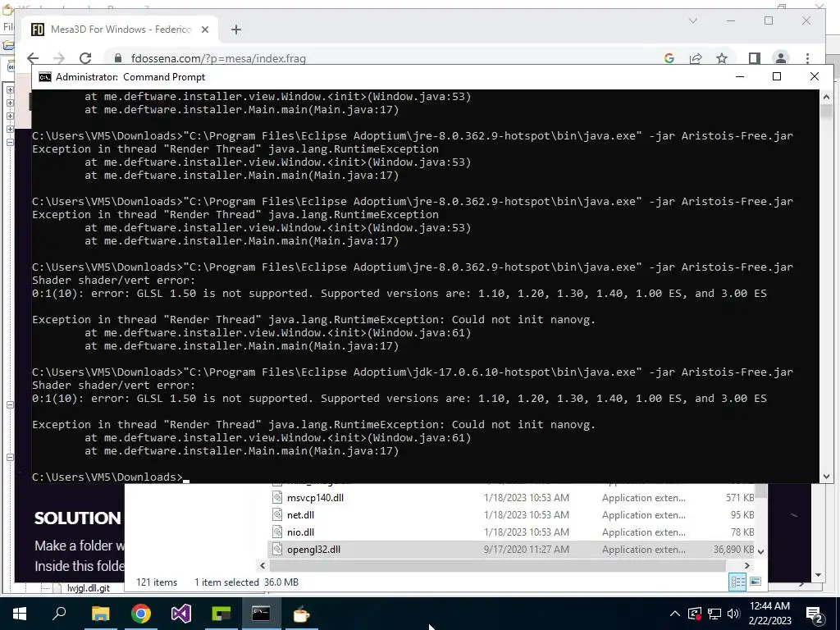Screen dimensions: 840x630
Task: Click the msvcp140.dll file icon
Action: click(x=277, y=498)
